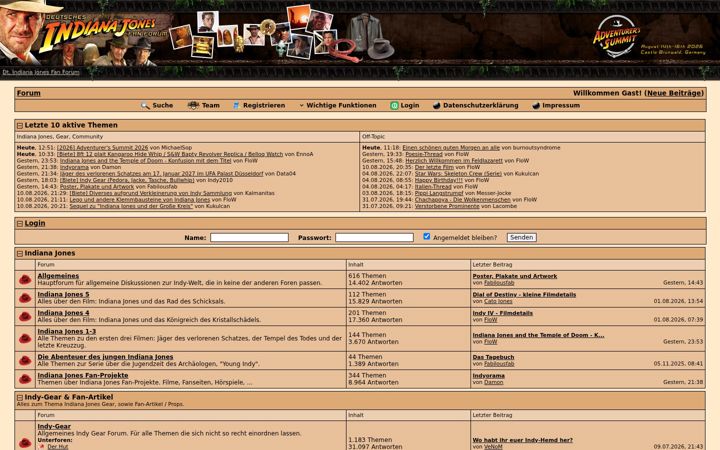Viewport: 720px width, 450px height.
Task: Open the Lego und andere Klemmbausteine topic
Action: coord(140,200)
